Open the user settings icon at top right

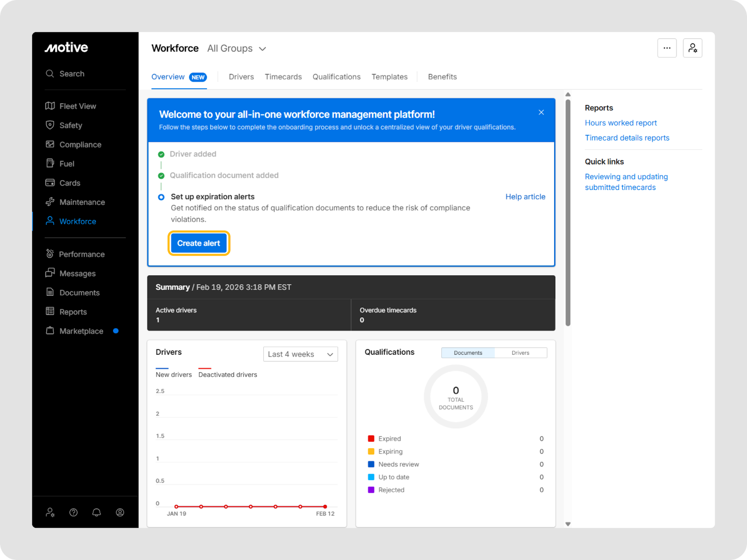click(x=692, y=48)
